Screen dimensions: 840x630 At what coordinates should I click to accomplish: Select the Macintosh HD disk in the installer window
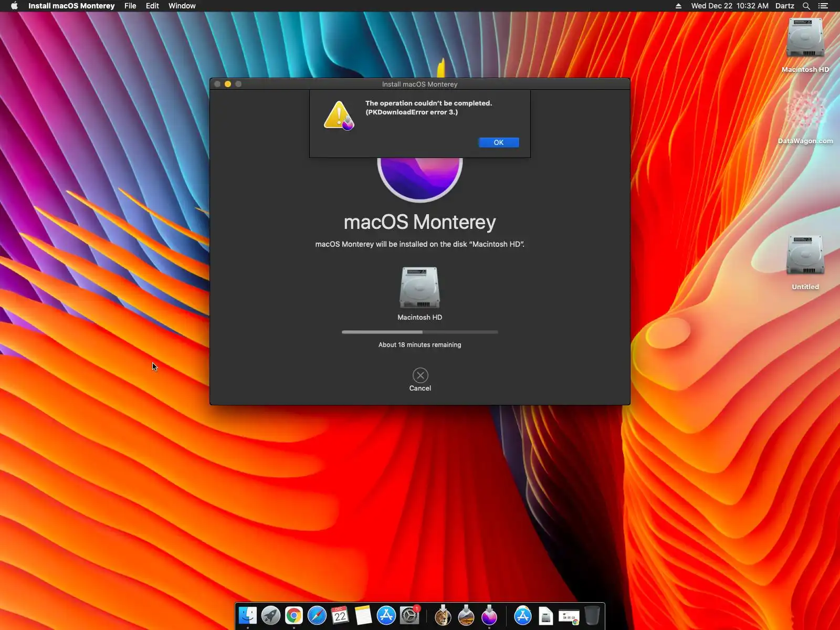[419, 288]
